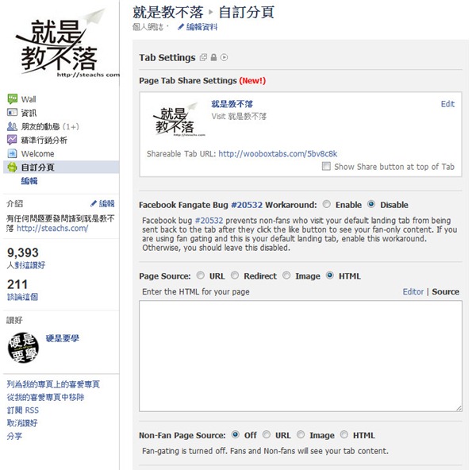Viewport: 476px width, 470px height.
Task: Click the popup window icon beside Tab Settings
Action: pyautogui.click(x=203, y=57)
